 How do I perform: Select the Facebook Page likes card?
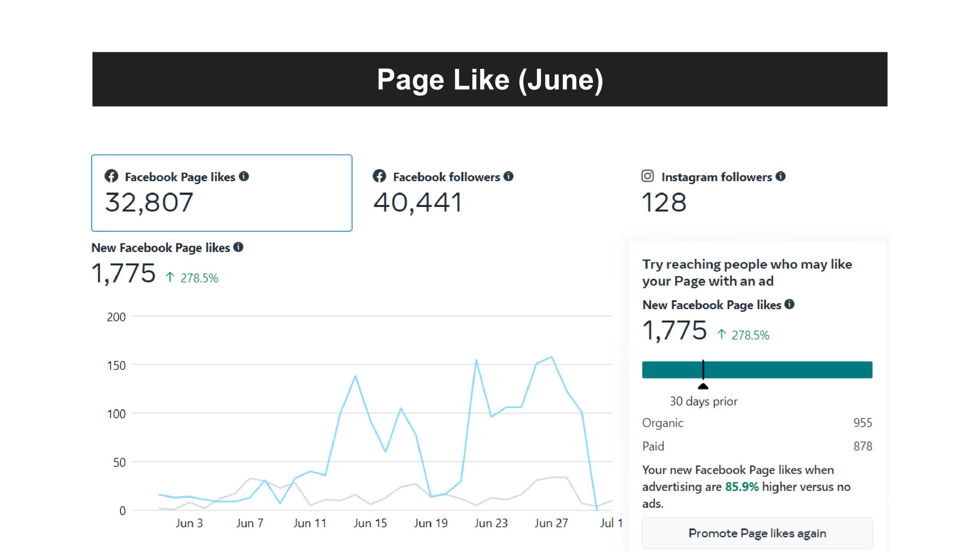222,193
